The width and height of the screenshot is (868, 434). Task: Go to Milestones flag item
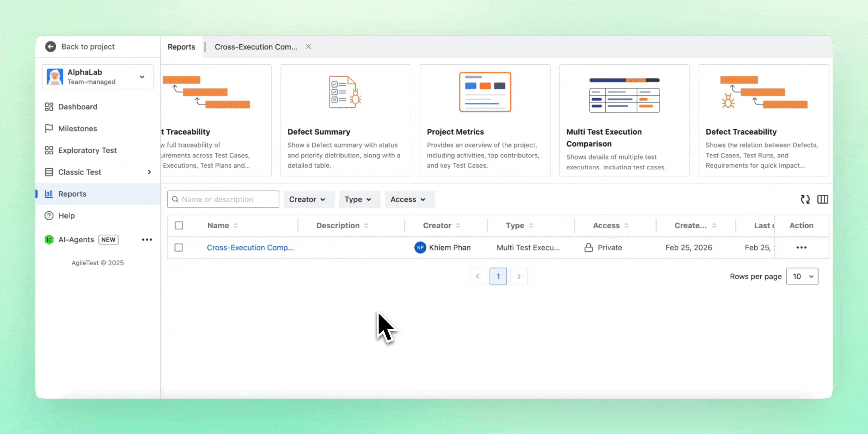(x=78, y=129)
